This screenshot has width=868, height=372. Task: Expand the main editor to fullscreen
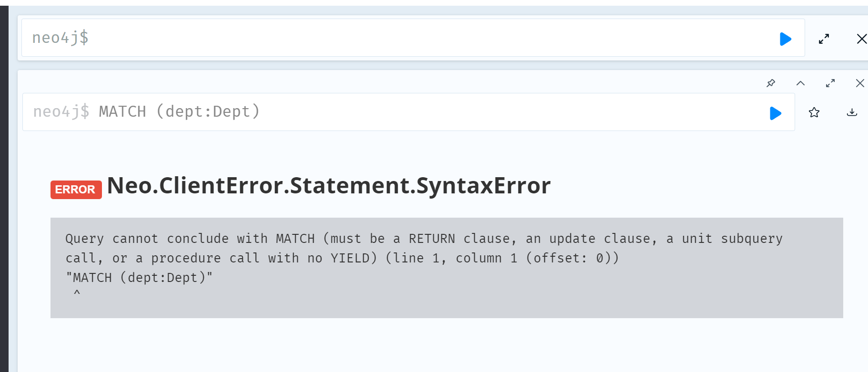[824, 39]
